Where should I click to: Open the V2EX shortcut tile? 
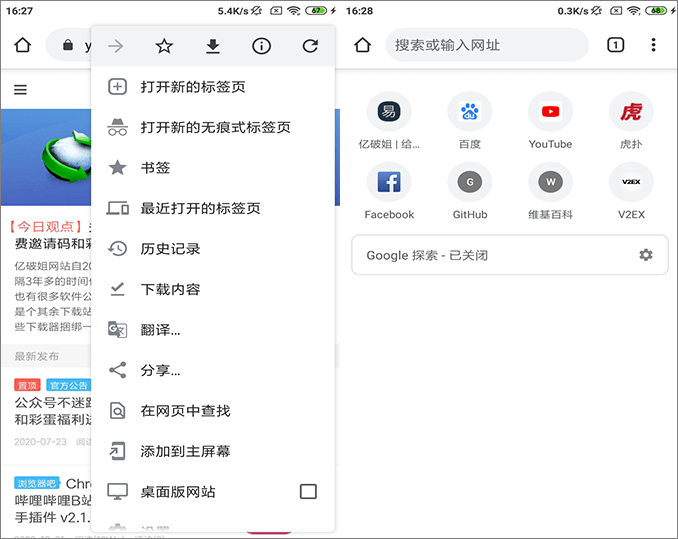point(631,191)
